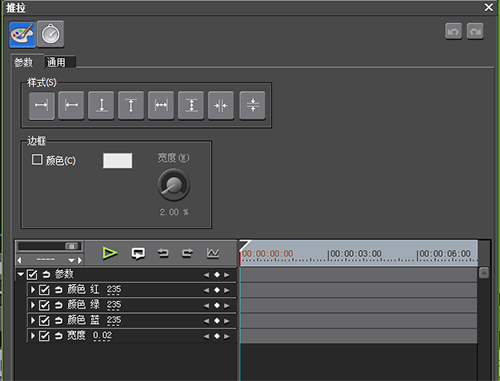Click the redo button at top right

475,31
